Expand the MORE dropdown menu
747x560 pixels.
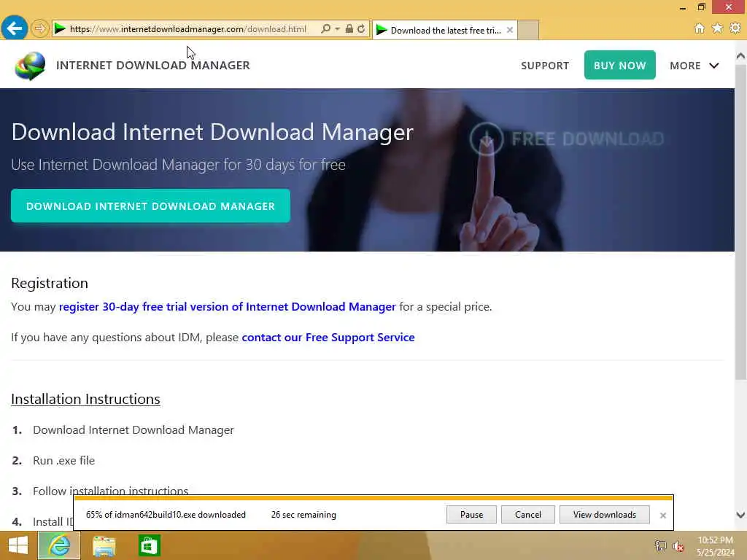tap(694, 66)
